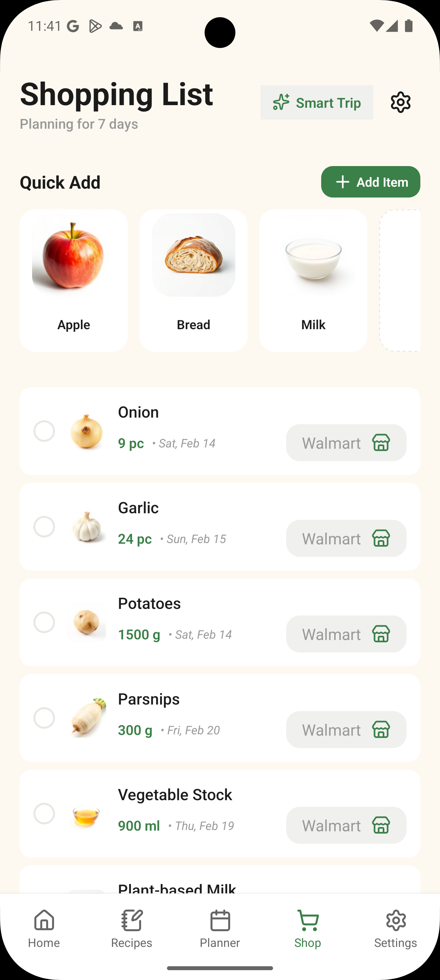Quick add the Apple card
440x980 pixels.
tap(73, 280)
